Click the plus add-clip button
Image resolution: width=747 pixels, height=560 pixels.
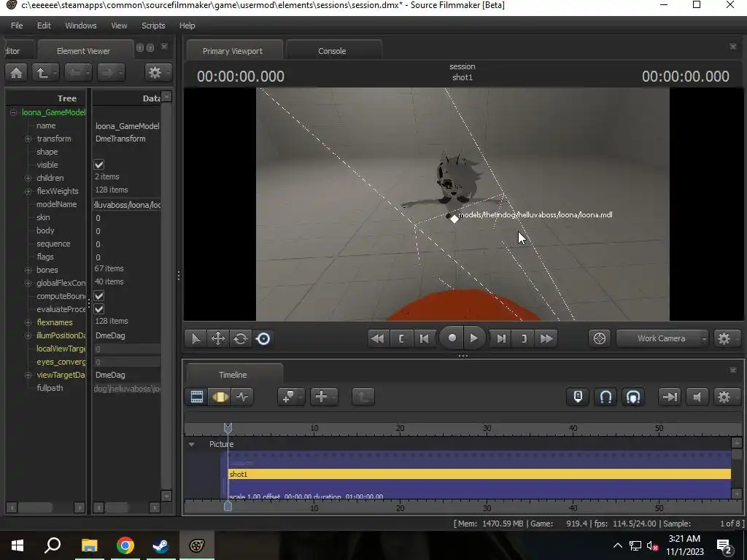(x=324, y=397)
